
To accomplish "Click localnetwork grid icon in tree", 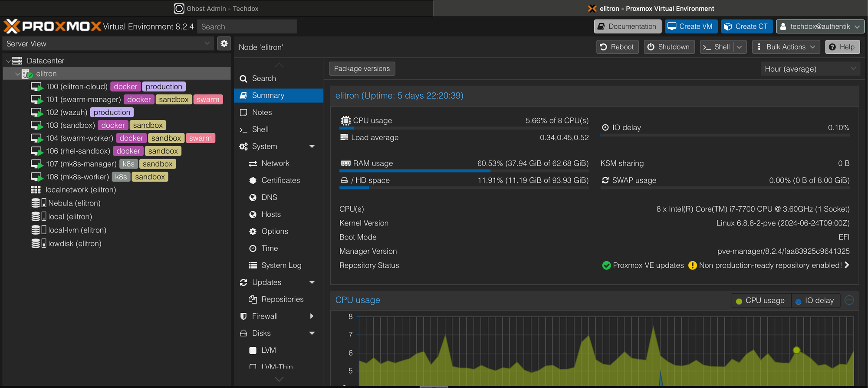I will click(36, 190).
